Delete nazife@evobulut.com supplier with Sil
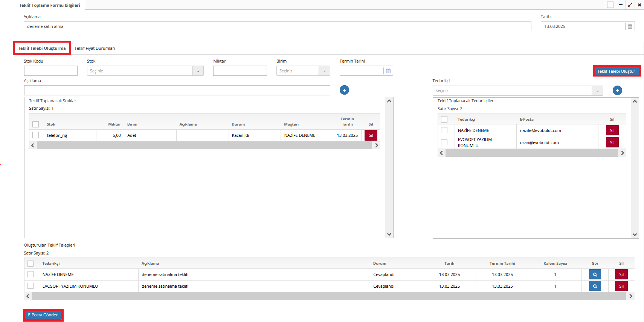Screen dimensions: 644x322 612,130
